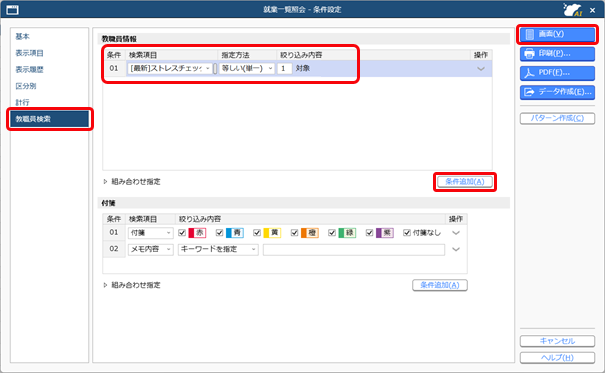This screenshot has width=605, height=373.
Task: Toggle the 緑 sticky note checkbox
Action: tap(332, 233)
